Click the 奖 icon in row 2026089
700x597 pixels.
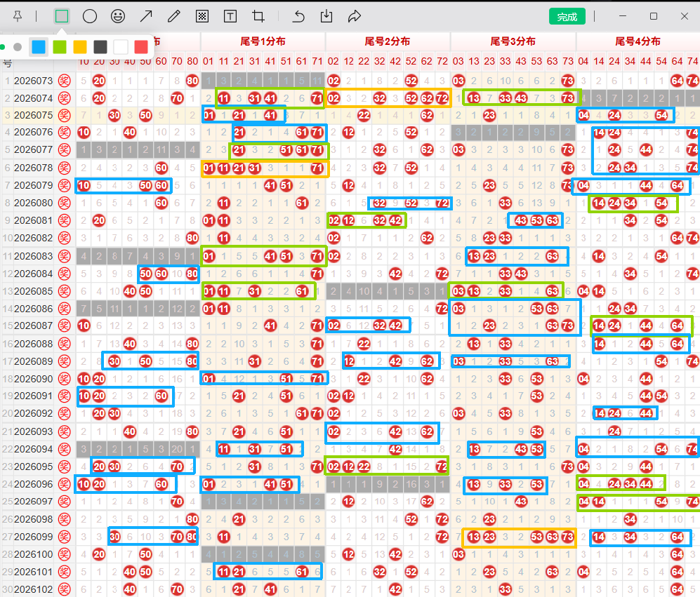pos(65,361)
